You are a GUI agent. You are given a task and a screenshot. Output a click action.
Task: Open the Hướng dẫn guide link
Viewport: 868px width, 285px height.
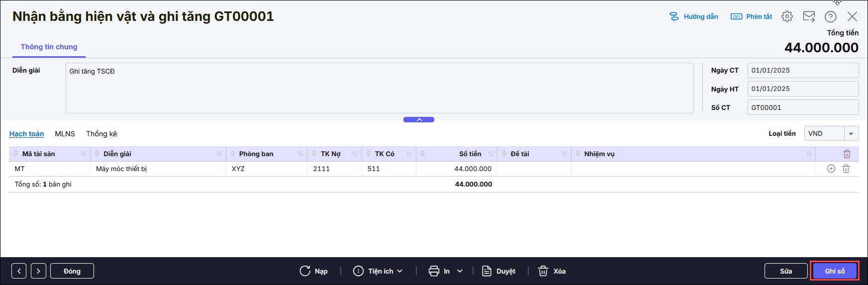(x=694, y=16)
